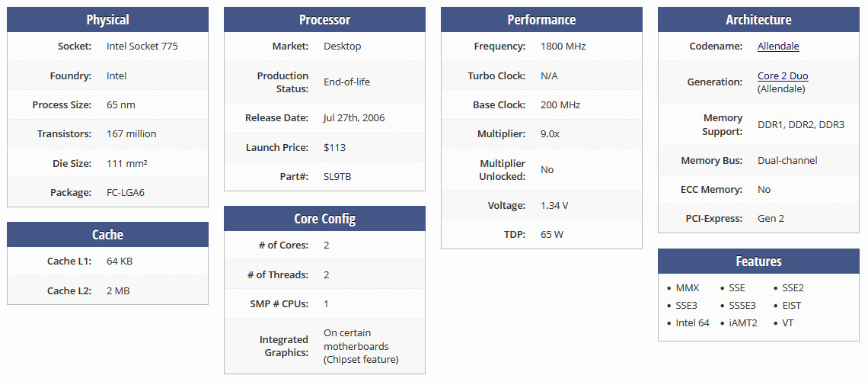The height and width of the screenshot is (385, 868).
Task: Select the MMX feature item
Action: [687, 288]
